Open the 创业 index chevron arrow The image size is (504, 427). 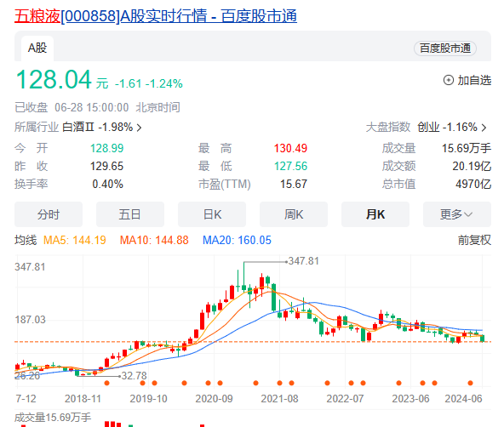click(484, 128)
